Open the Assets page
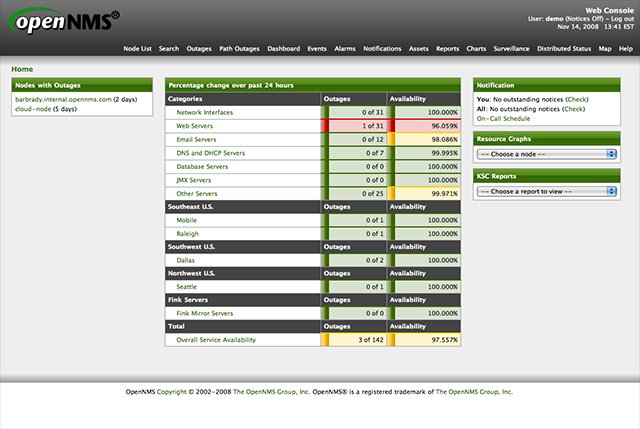Image resolution: width=640 pixels, height=429 pixels. (418, 49)
